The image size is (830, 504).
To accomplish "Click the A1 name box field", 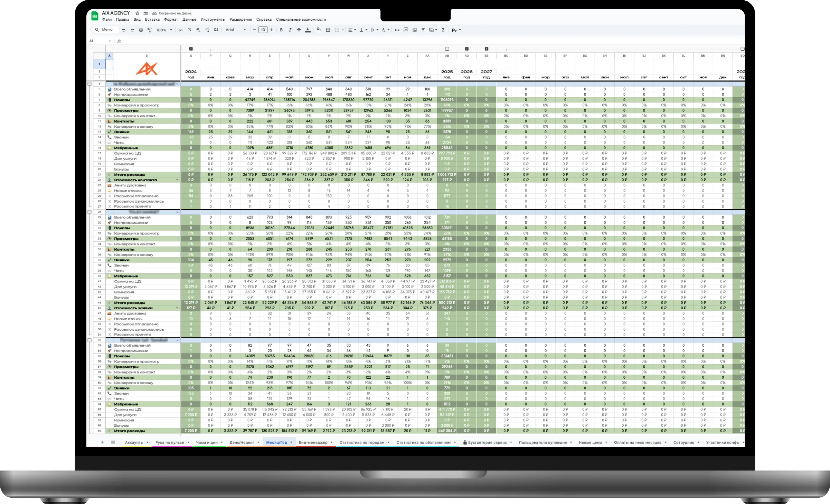I will click(98, 41).
